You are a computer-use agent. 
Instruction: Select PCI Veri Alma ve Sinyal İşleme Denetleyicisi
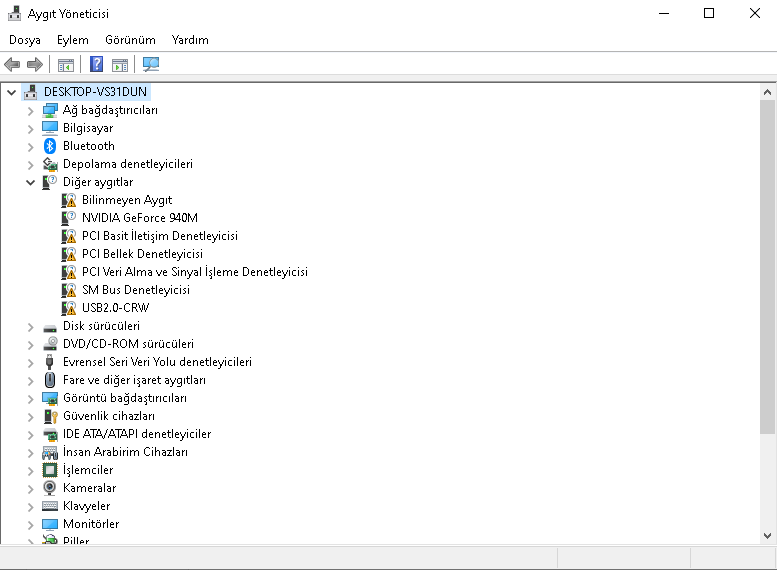[195, 272]
